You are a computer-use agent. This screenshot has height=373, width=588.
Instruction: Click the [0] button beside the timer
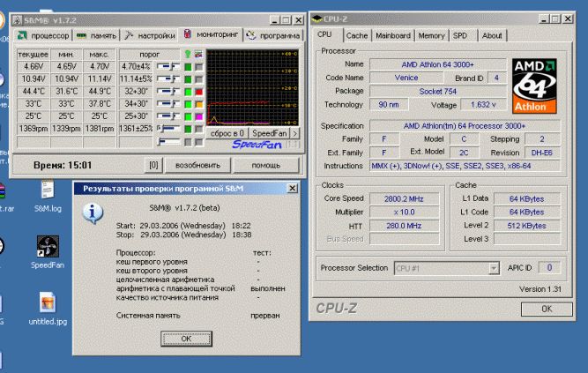(x=153, y=165)
